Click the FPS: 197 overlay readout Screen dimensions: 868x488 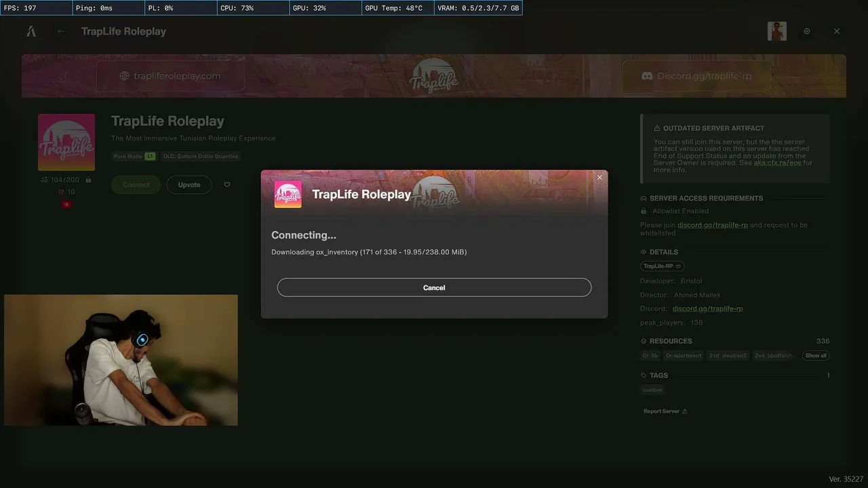pyautogui.click(x=36, y=8)
